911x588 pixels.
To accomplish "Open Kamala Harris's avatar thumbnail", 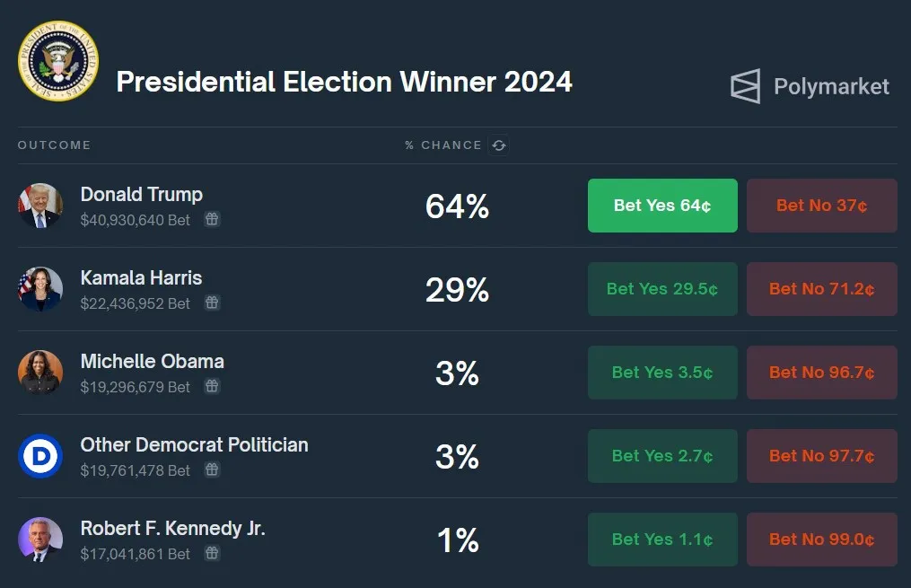I will [40, 289].
